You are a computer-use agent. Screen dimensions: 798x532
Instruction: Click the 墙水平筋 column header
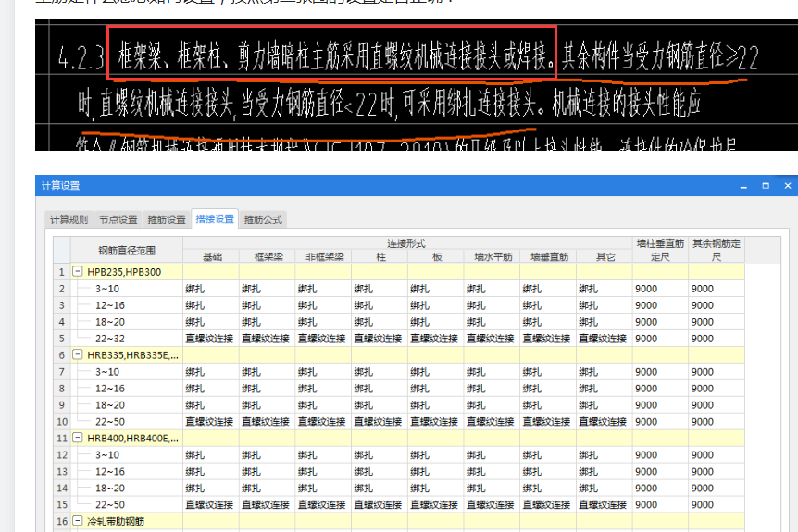493,257
